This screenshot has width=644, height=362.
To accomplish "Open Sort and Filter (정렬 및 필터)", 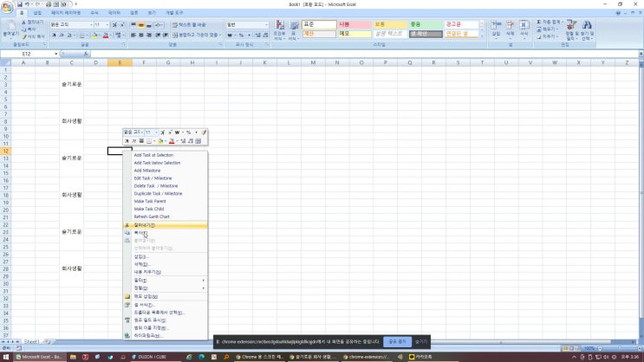I will pos(571,29).
